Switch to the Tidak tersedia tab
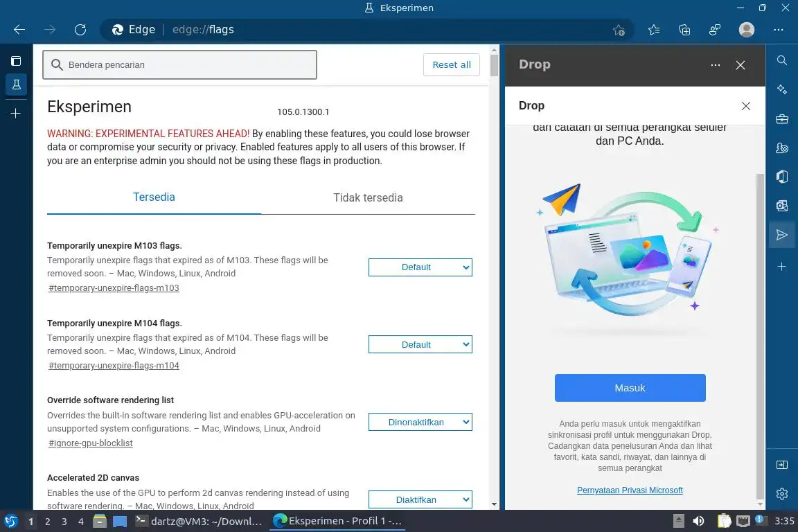The width and height of the screenshot is (798, 532). 368,197
